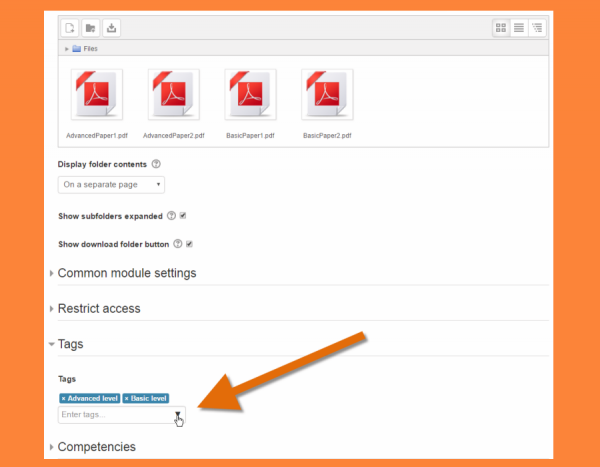Remove the Advanced level tag
Viewport: 600px width, 467px height.
point(64,398)
